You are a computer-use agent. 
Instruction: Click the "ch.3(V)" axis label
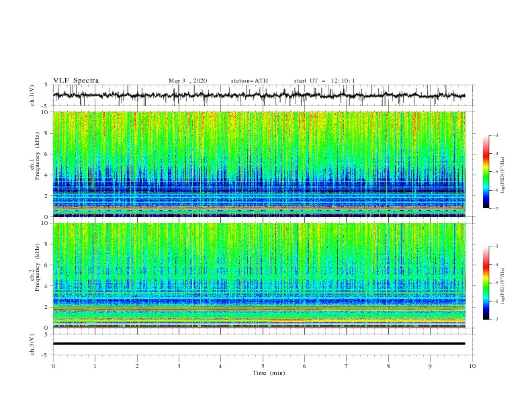(32, 345)
